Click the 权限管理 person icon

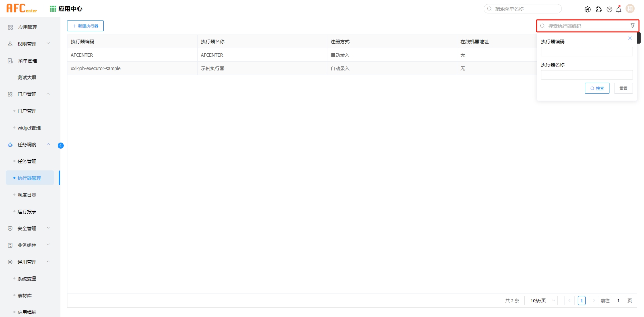click(10, 44)
